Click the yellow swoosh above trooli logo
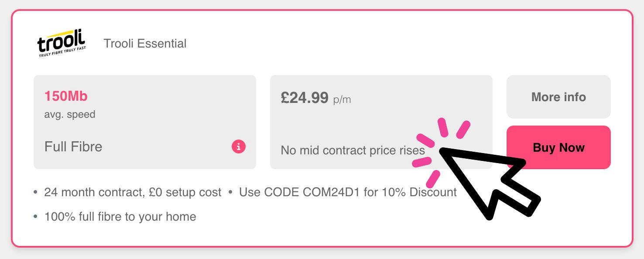Screen dimensions: 644x259 65,33
